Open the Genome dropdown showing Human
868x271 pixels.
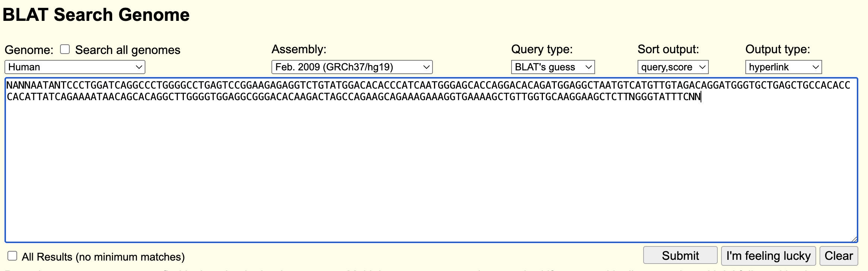(x=75, y=67)
